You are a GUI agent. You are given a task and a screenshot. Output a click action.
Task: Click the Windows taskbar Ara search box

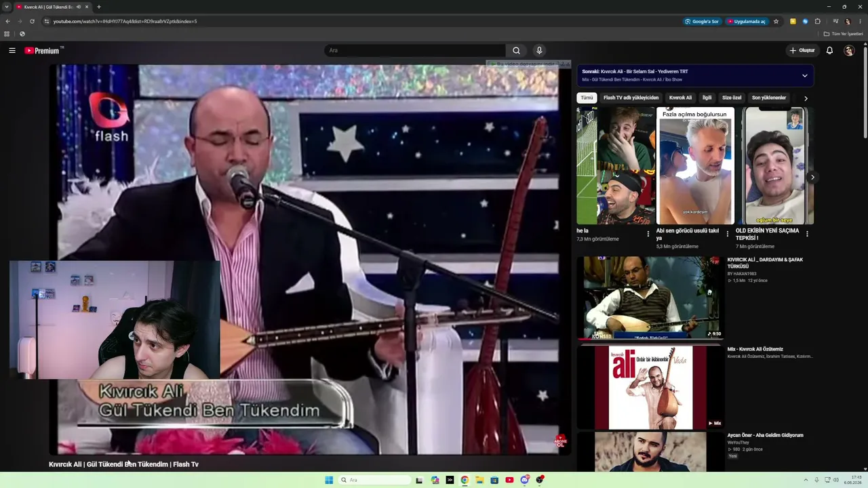click(x=375, y=480)
